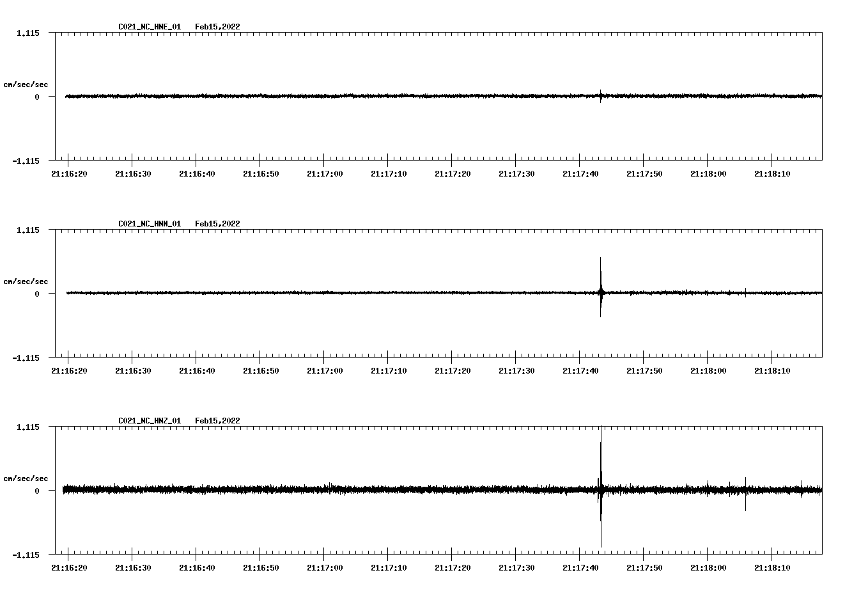Click the 1.115 upper limit on HNE axis
Image resolution: width=868 pixels, height=591 pixels.
coord(28,33)
